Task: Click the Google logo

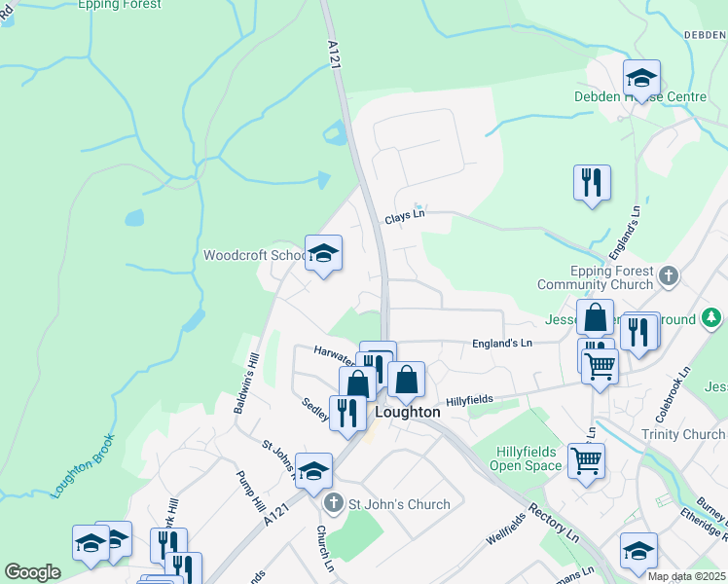Action: tap(32, 572)
